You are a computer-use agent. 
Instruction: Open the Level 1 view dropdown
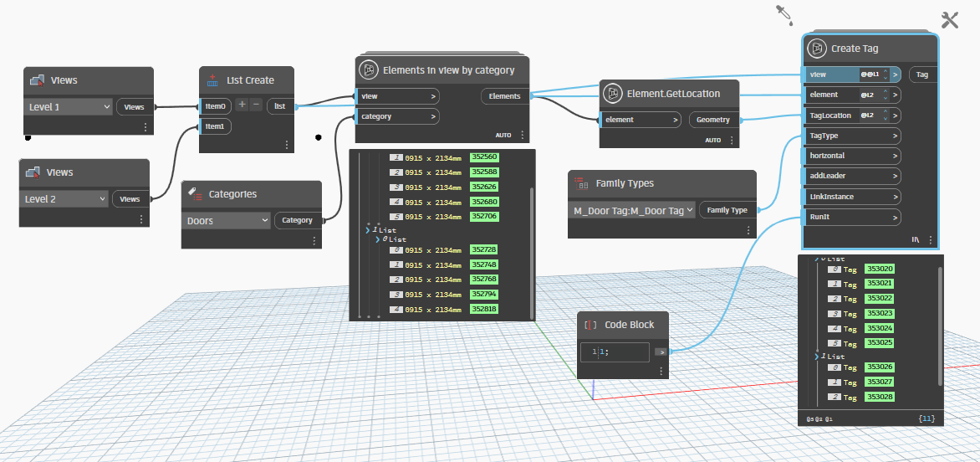coord(69,107)
